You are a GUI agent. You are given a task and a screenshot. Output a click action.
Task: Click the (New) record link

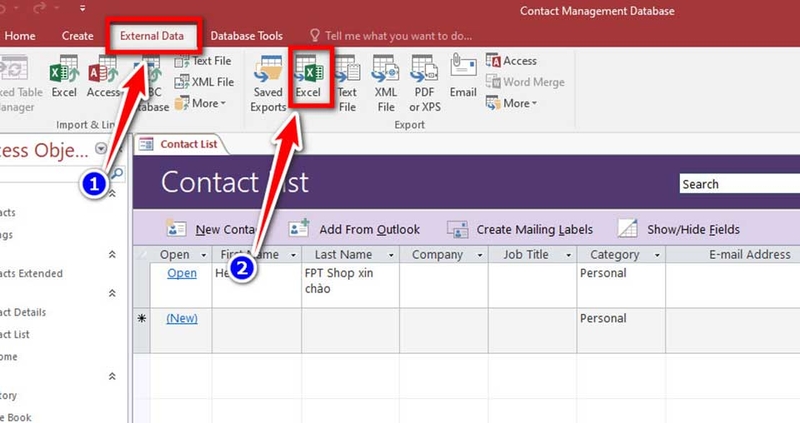click(182, 318)
